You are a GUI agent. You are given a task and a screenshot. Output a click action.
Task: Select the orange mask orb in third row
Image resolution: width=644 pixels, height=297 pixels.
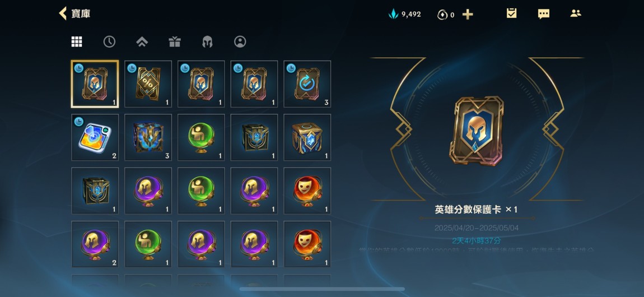click(307, 191)
